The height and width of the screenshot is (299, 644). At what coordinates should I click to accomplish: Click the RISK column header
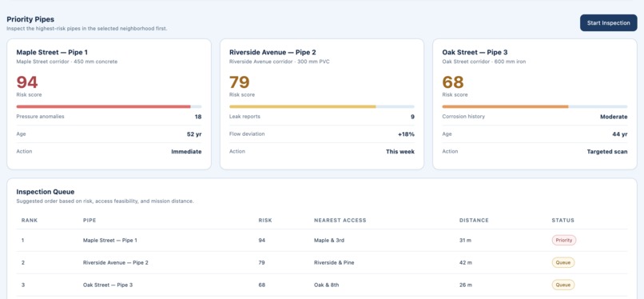click(265, 220)
